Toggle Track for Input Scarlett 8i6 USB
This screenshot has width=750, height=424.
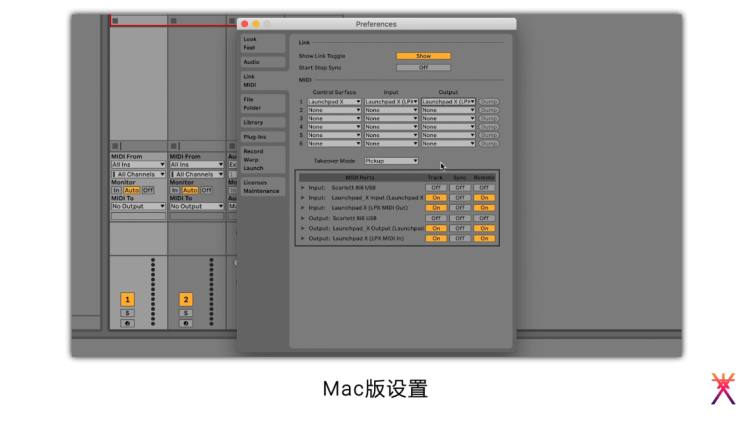pyautogui.click(x=436, y=188)
